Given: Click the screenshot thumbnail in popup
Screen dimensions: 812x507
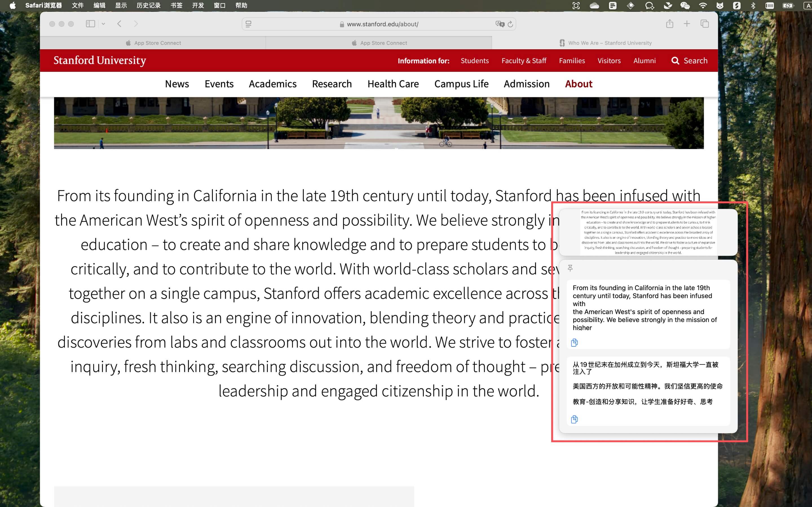Looking at the screenshot, I should tap(648, 232).
